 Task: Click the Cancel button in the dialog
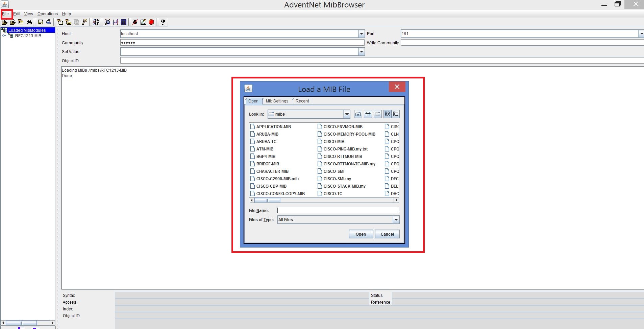click(x=387, y=234)
